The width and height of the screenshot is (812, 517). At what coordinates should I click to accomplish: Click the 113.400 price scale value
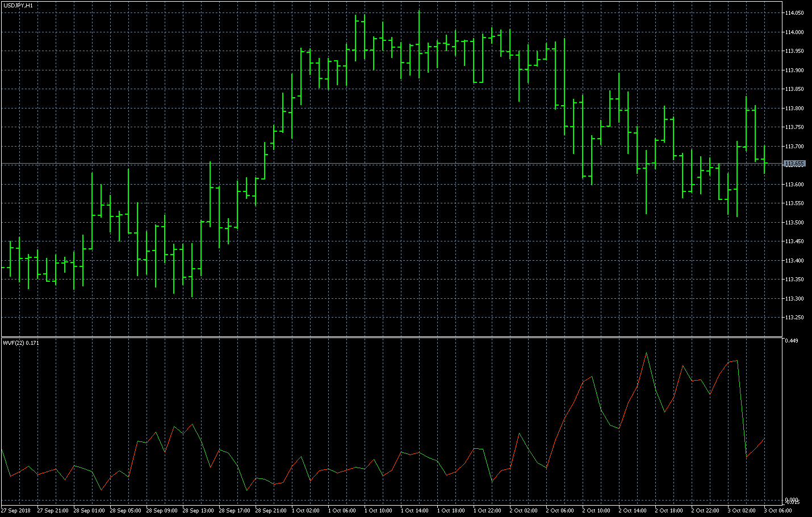click(x=794, y=261)
